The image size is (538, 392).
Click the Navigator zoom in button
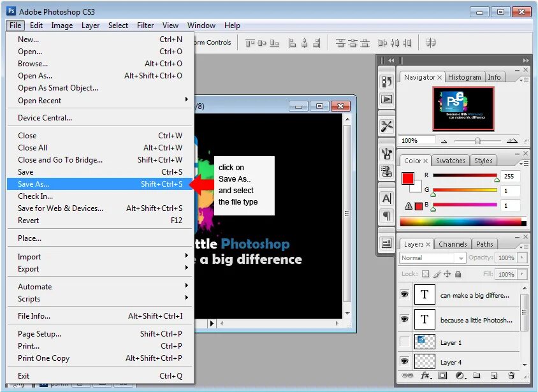(x=512, y=141)
